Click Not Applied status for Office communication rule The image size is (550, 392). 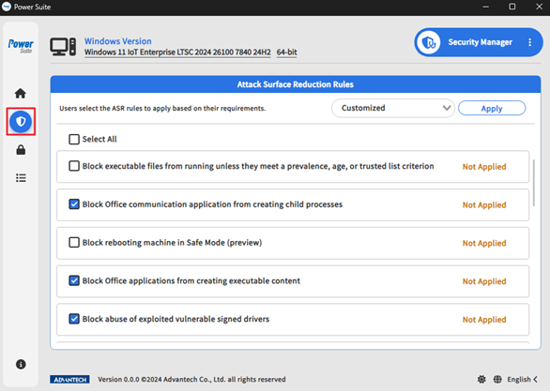(x=484, y=204)
